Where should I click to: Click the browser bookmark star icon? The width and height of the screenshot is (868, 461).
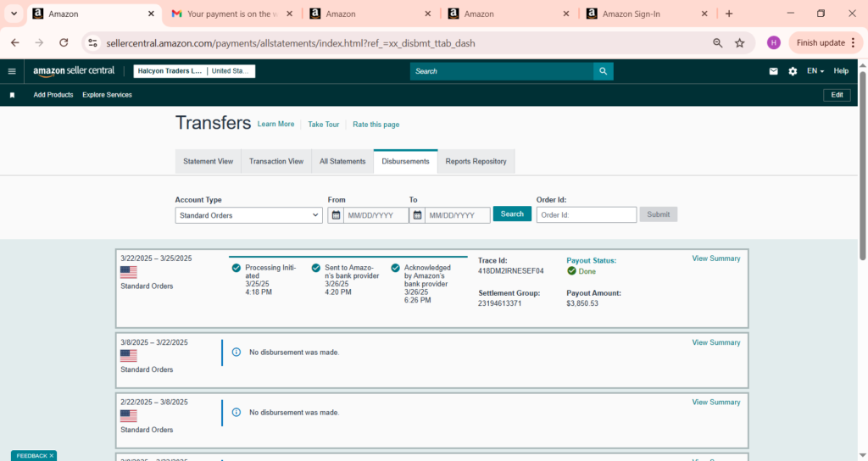tap(739, 42)
